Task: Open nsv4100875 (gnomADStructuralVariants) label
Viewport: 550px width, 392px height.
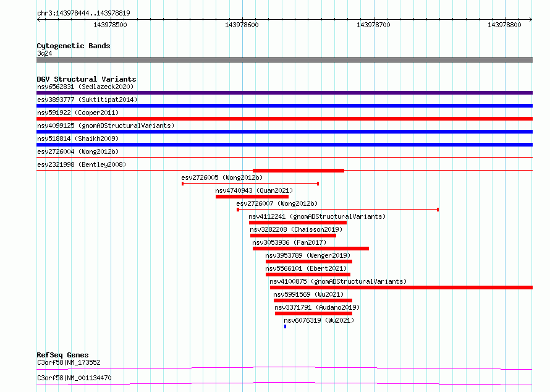Action: pos(338,281)
